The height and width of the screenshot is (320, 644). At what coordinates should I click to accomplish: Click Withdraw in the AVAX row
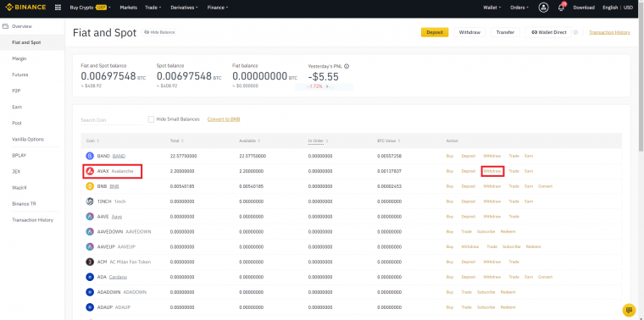492,171
